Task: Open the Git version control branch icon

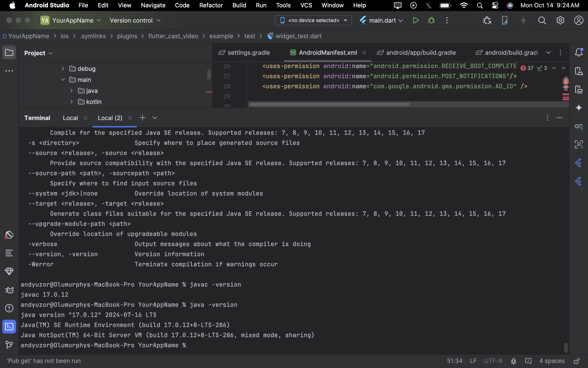Action: click(9, 345)
